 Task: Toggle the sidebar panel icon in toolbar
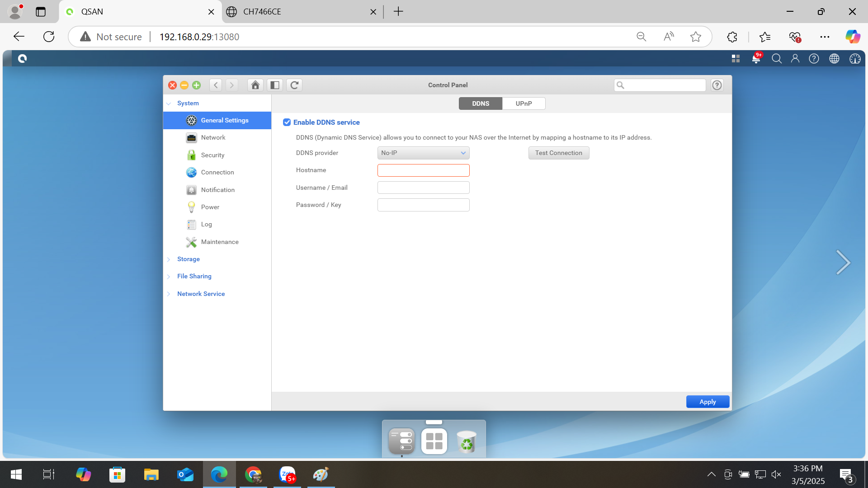point(274,85)
